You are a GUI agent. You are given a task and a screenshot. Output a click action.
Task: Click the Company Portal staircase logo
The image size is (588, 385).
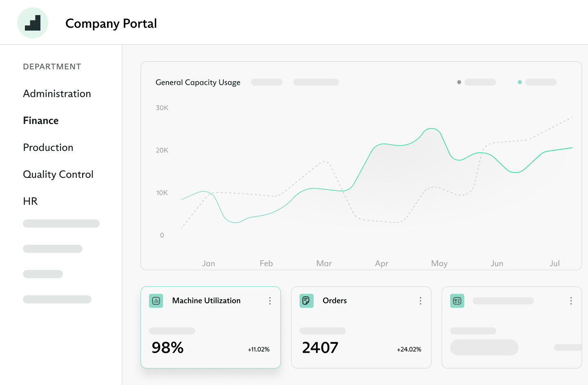pos(33,23)
